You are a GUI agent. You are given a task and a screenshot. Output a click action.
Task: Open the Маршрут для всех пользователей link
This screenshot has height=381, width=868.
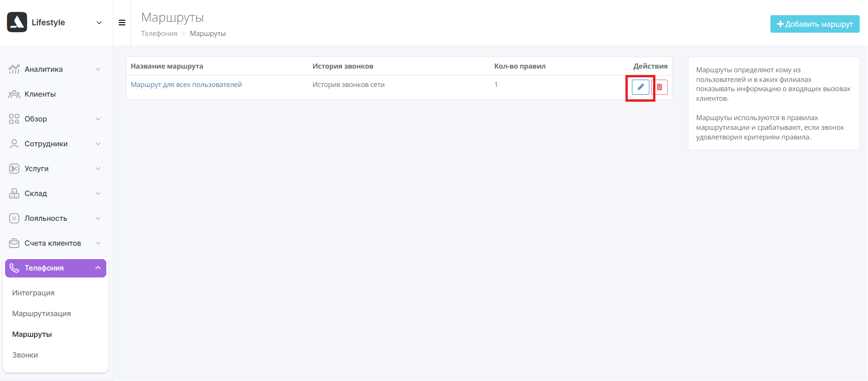click(186, 85)
